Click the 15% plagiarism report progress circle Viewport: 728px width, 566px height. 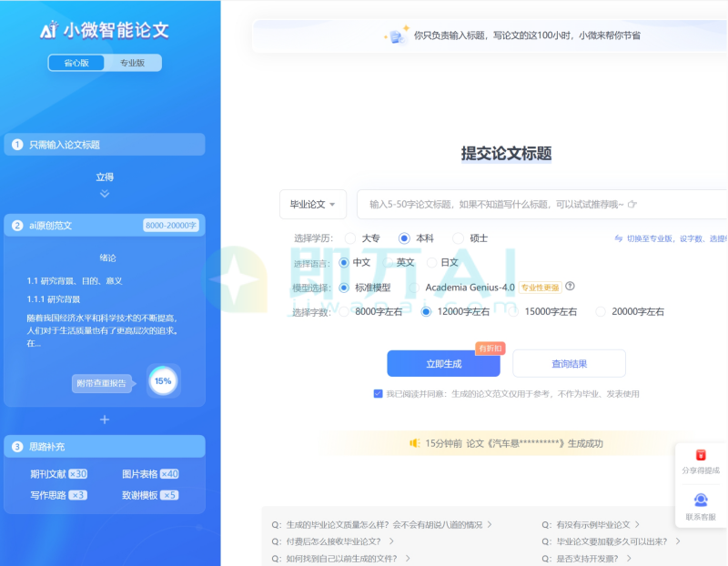tap(163, 380)
